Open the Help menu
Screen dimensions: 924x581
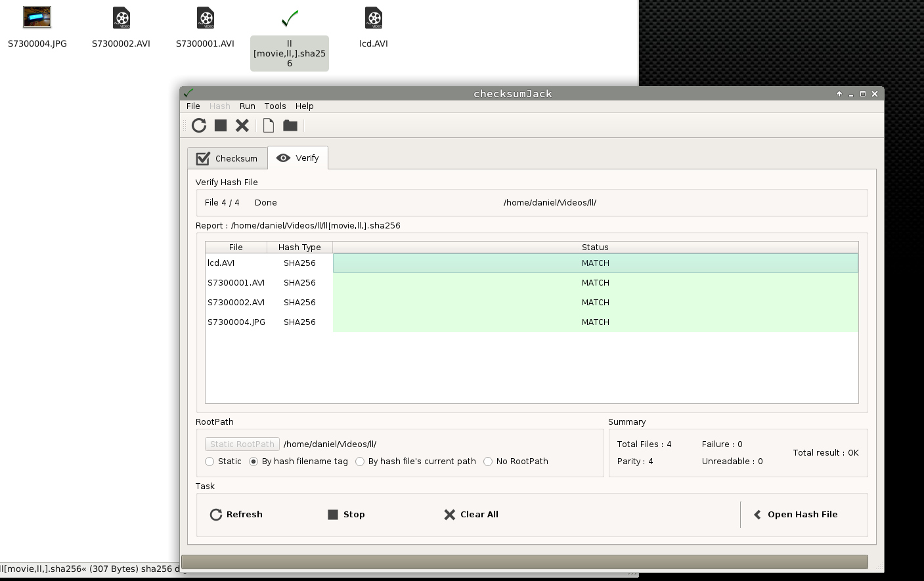point(305,106)
